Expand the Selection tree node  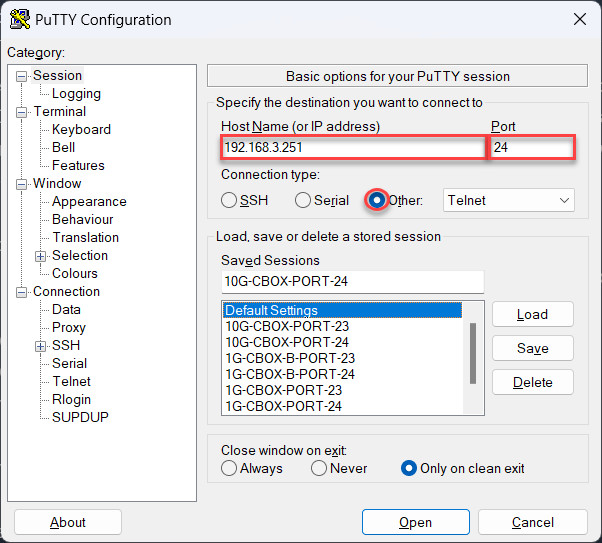click(41, 256)
